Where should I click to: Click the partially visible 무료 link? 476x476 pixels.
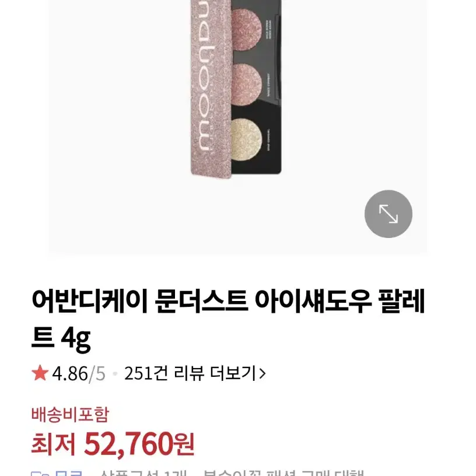pyautogui.click(x=69, y=473)
